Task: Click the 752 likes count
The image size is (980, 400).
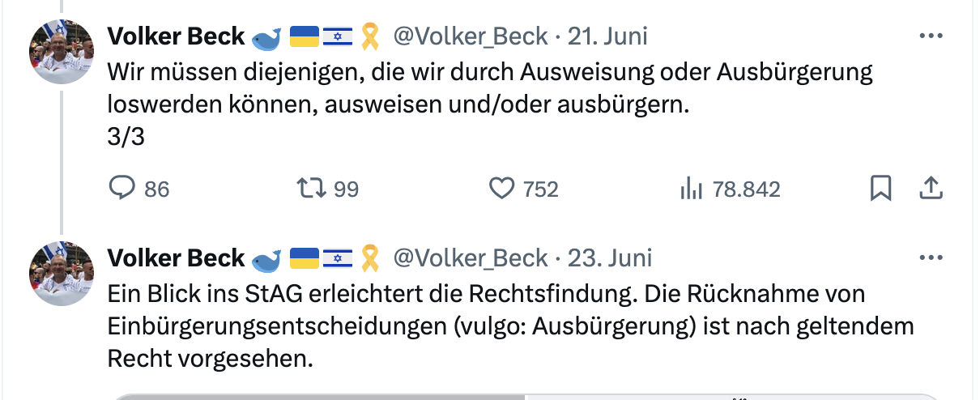Action: pos(540,189)
